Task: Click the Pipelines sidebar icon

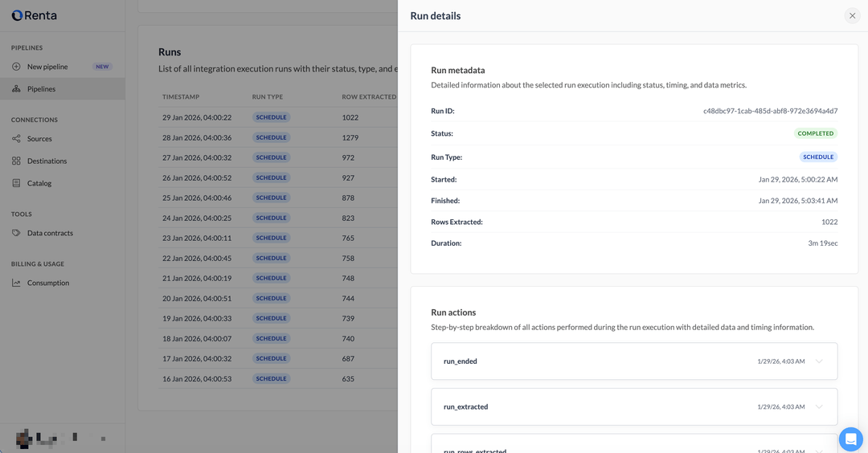Action: (16, 89)
